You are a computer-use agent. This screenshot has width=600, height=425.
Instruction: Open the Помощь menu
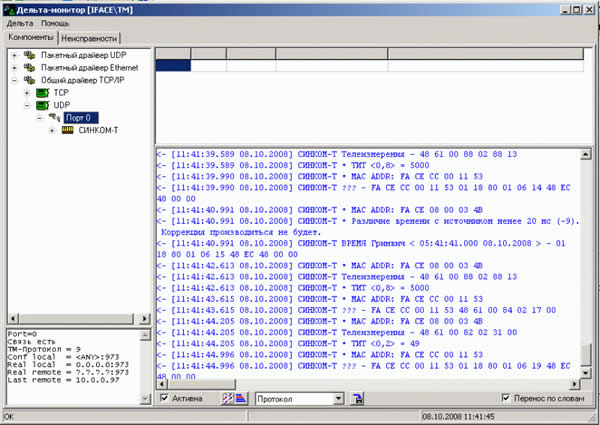pyautogui.click(x=55, y=22)
